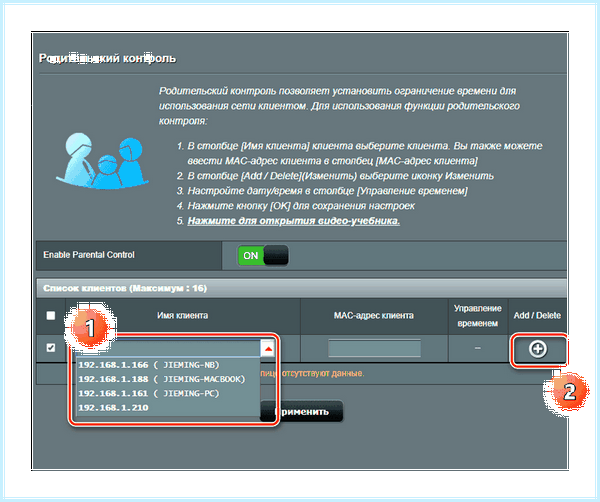This screenshot has height=502, width=600.
Task: Toggle the Enable Parental Control ON switch
Action: (x=263, y=255)
